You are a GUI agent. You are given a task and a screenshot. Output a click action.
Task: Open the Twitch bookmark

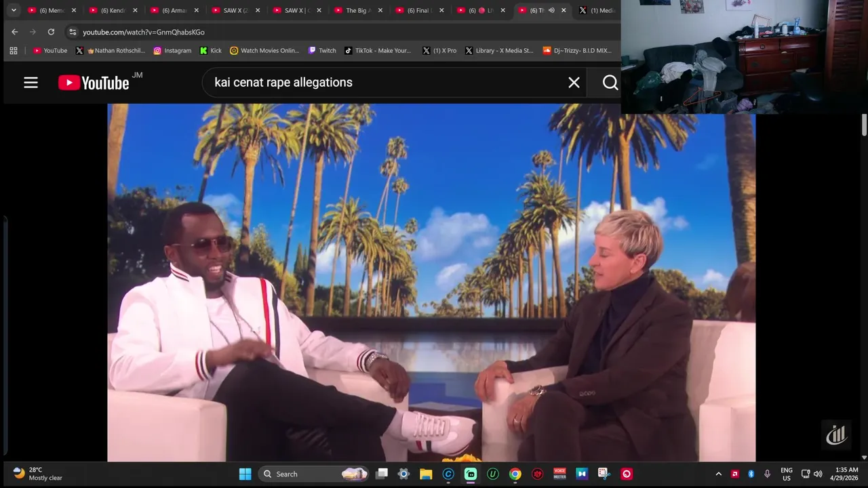coord(322,50)
